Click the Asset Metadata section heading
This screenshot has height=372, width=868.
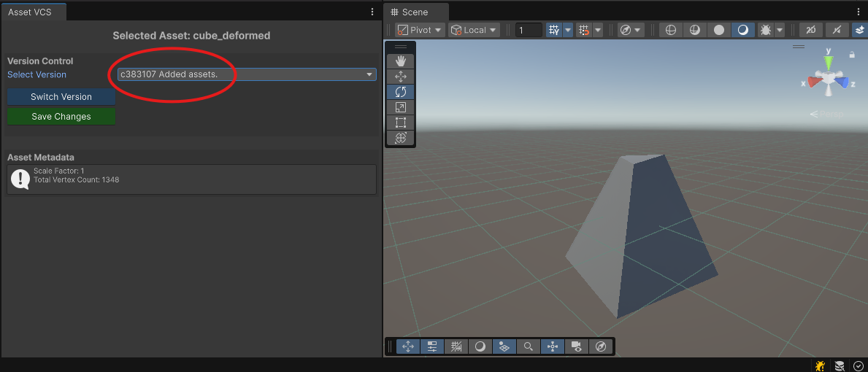click(x=41, y=158)
